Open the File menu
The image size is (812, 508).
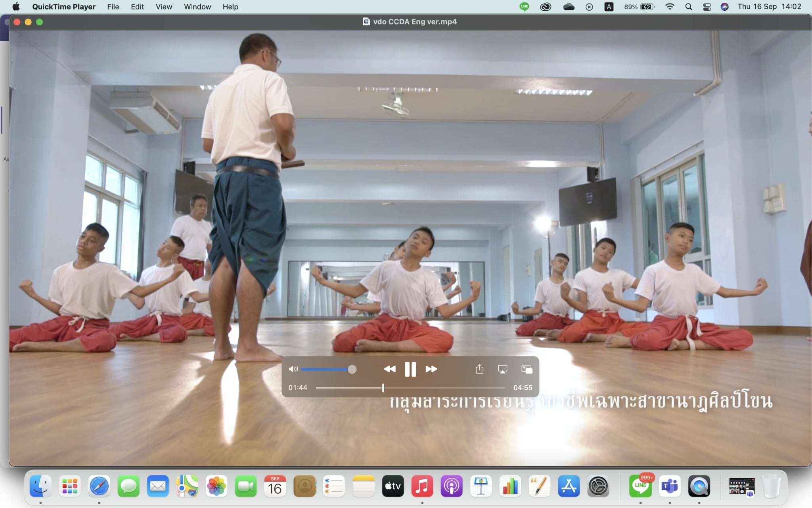113,7
